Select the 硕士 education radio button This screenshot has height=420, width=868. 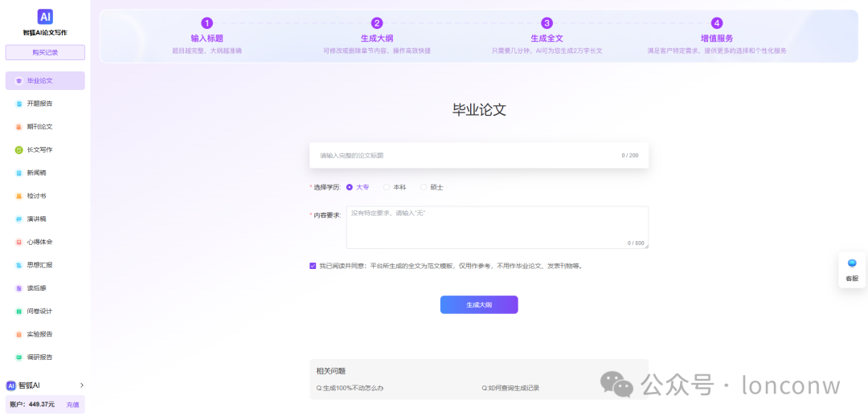click(x=424, y=187)
